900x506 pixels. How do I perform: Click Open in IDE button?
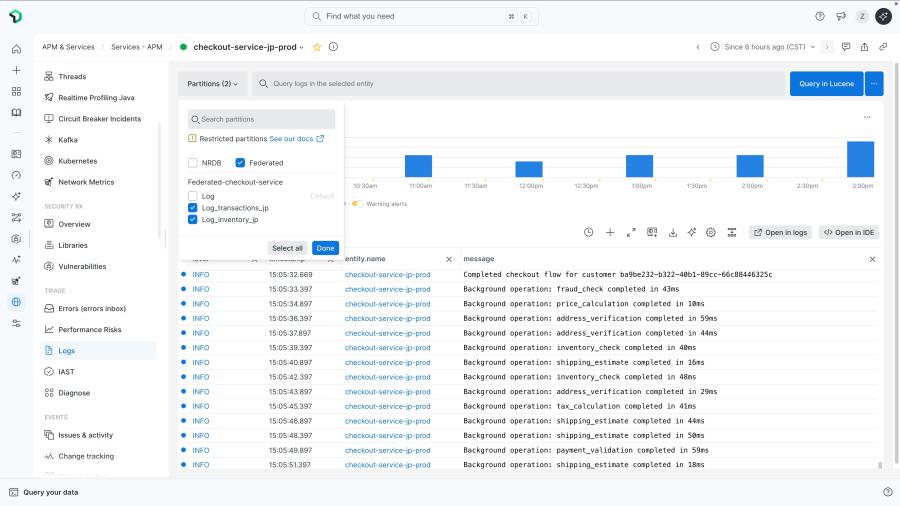(x=849, y=232)
